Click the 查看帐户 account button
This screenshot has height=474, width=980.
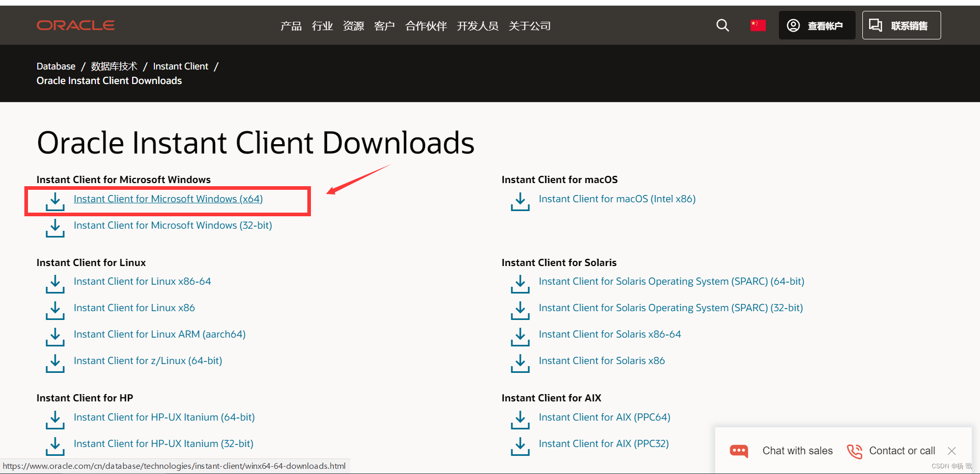tap(817, 25)
